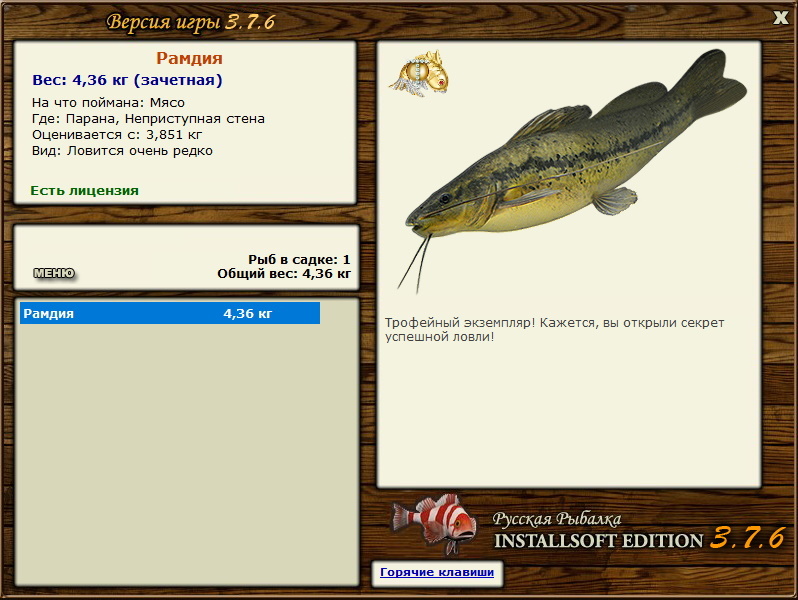Click the Вес: 4,36 кг (зачетная) text
798x600 pixels.
[x=127, y=80]
